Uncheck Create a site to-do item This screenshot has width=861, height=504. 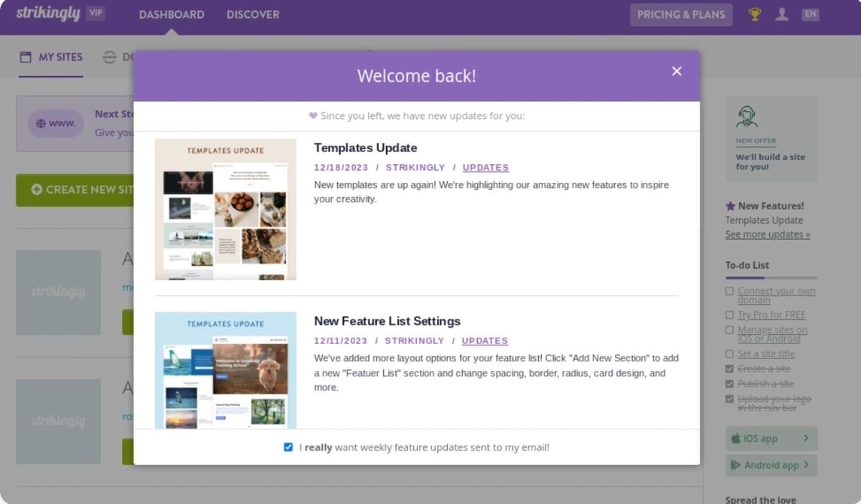730,369
